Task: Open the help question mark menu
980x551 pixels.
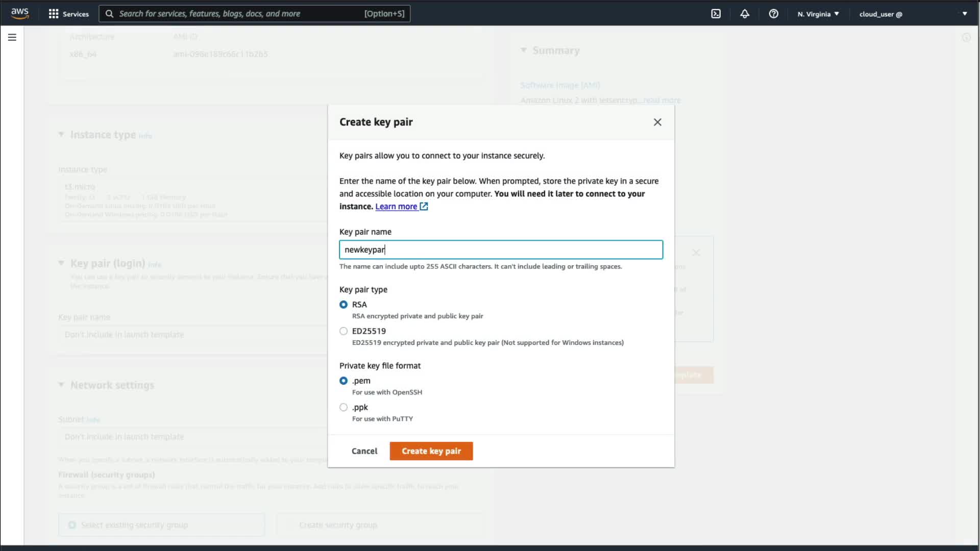Action: [x=773, y=14]
